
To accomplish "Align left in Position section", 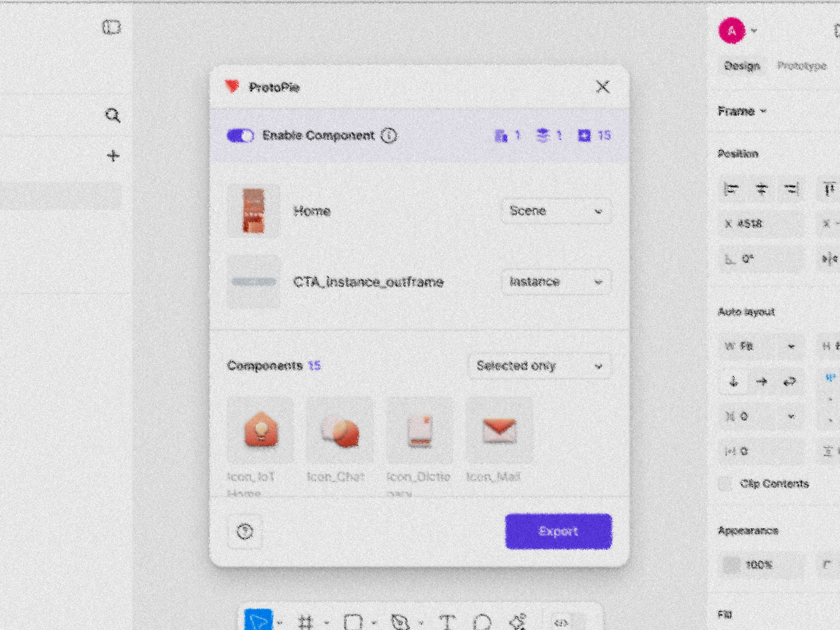I will click(731, 189).
